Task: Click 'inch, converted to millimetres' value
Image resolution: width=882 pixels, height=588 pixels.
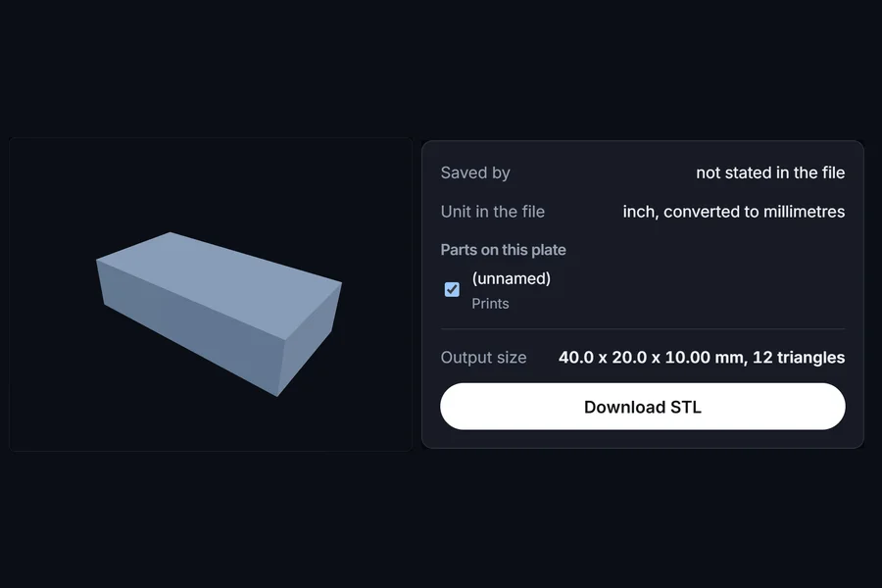Action: 733,211
